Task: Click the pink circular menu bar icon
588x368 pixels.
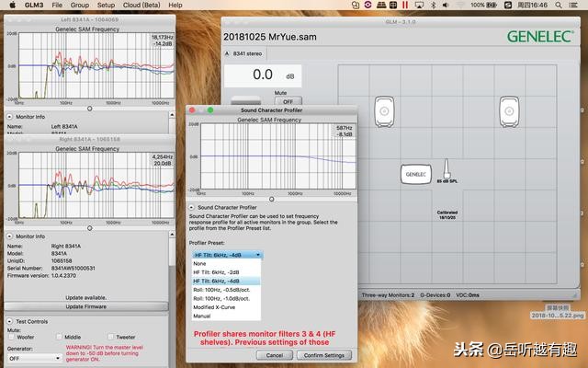Action: point(367,5)
